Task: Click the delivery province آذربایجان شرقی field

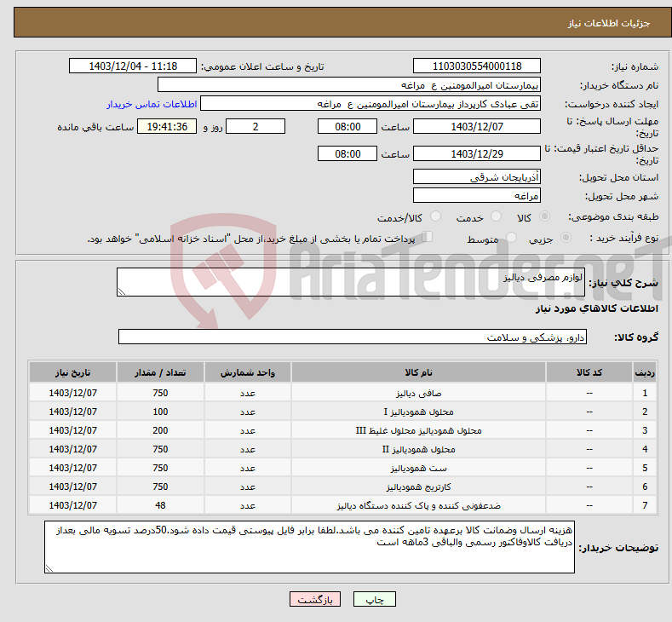Action: tap(477, 176)
